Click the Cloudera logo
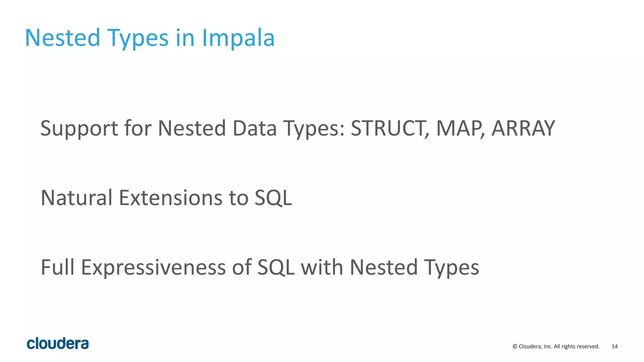Screen dimensions: 644x362 [58, 343]
